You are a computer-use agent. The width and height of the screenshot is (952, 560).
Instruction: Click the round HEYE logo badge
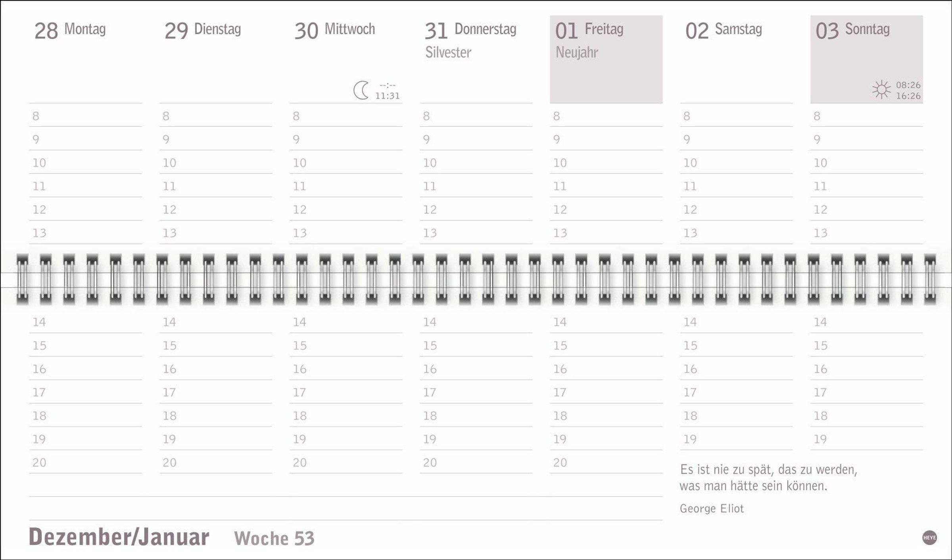929,538
